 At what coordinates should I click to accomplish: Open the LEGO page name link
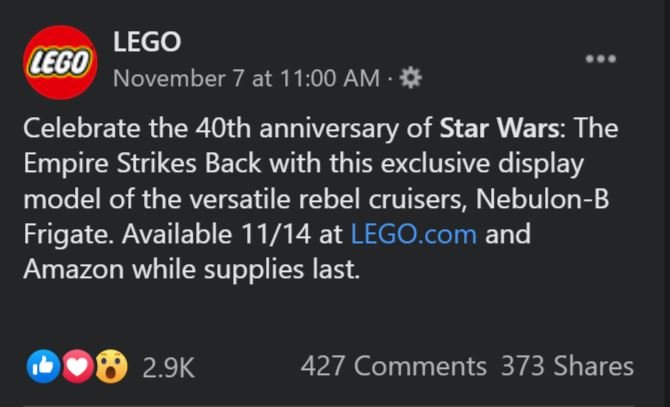coord(146,43)
